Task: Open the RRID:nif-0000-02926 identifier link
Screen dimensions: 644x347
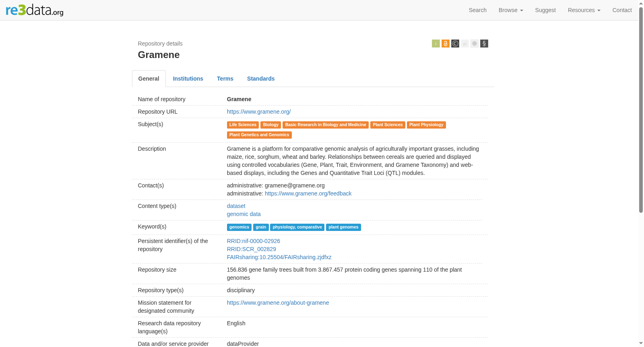Action: (254, 241)
